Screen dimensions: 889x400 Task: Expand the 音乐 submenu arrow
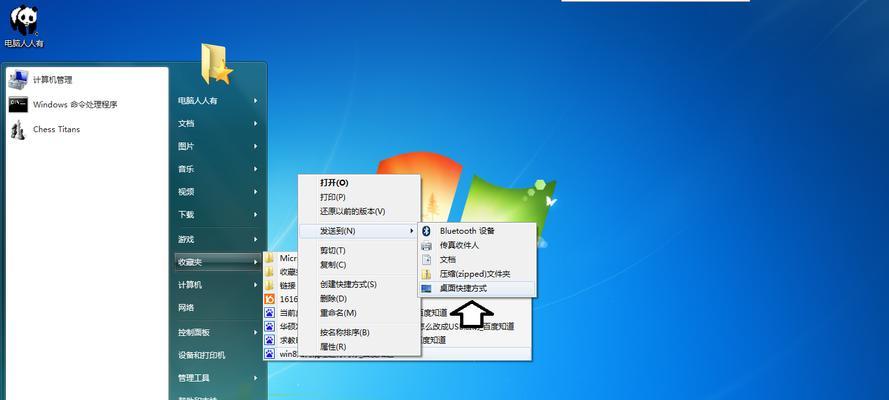[256, 169]
